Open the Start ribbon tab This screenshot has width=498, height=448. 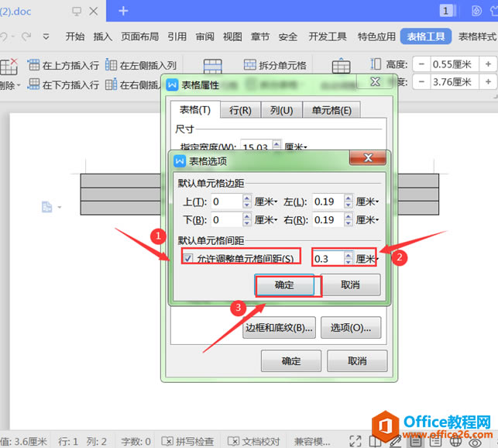pos(75,36)
